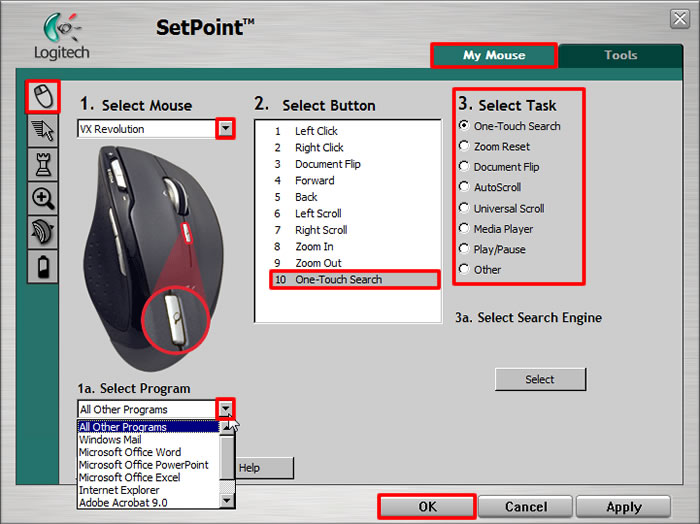Select button 2 Right Click

pyautogui.click(x=348, y=147)
